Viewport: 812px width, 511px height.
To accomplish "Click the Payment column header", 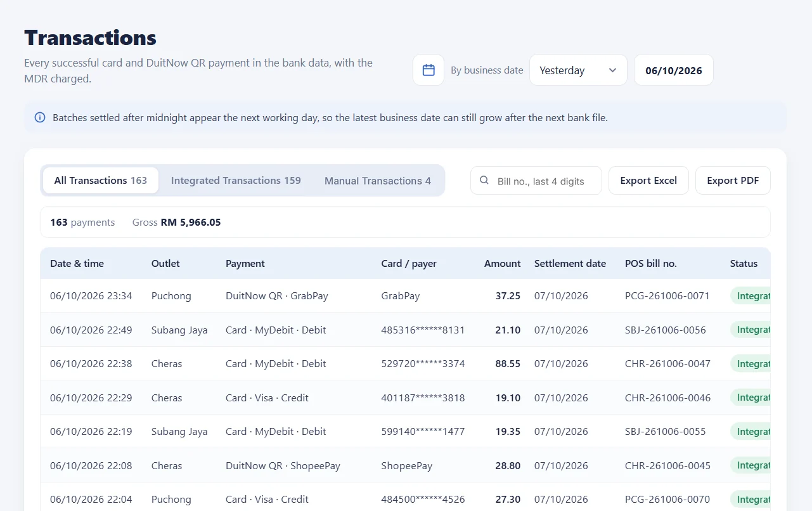I will pyautogui.click(x=245, y=264).
